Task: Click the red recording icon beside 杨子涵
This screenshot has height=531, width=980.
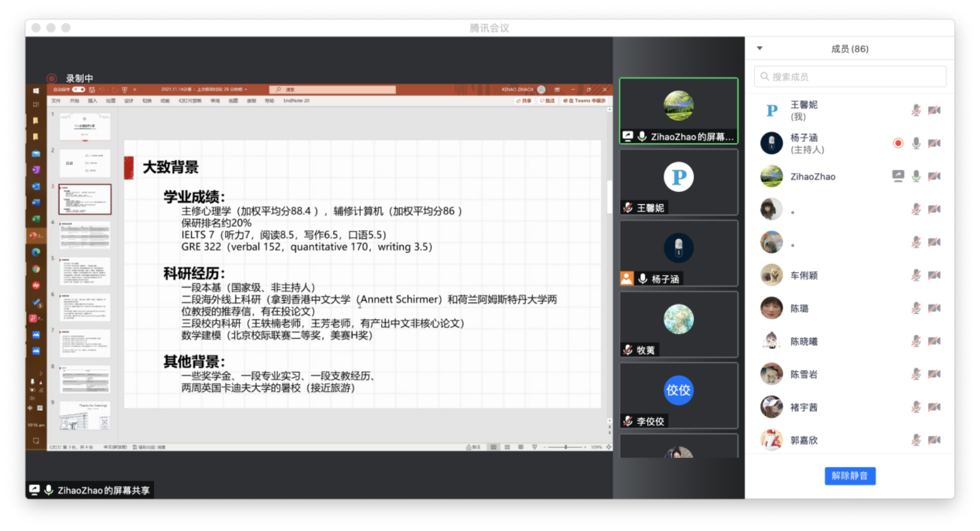Action: point(898,144)
